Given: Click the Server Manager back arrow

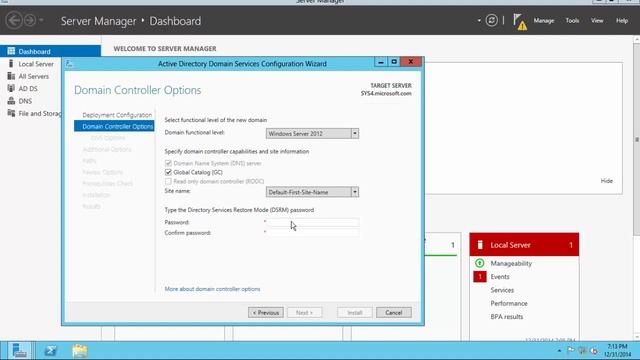Looking at the screenshot, I should (x=14, y=20).
